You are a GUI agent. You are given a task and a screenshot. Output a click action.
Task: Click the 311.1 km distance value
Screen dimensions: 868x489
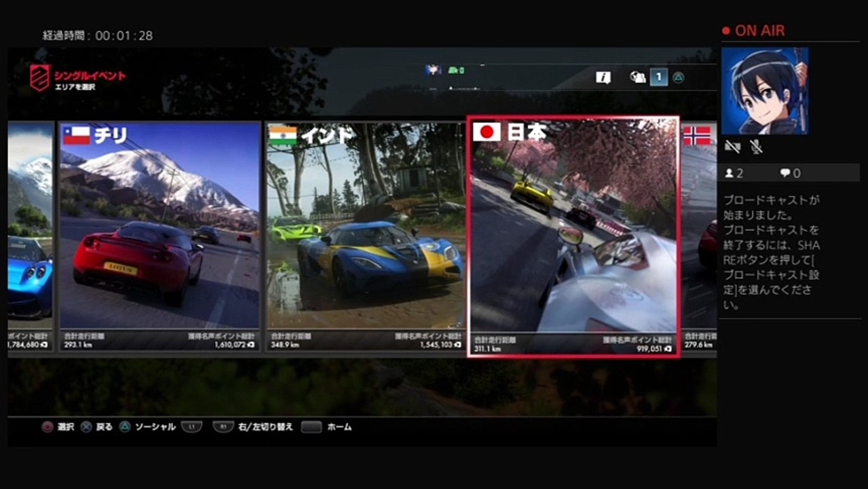(x=487, y=348)
